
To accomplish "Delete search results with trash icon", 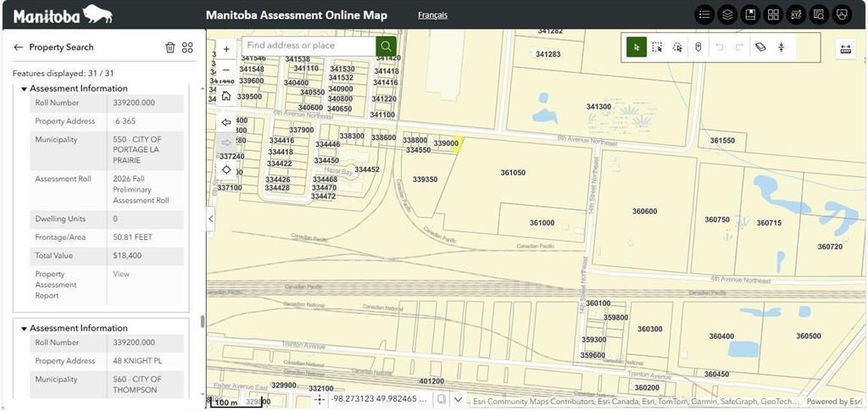I will [x=170, y=47].
